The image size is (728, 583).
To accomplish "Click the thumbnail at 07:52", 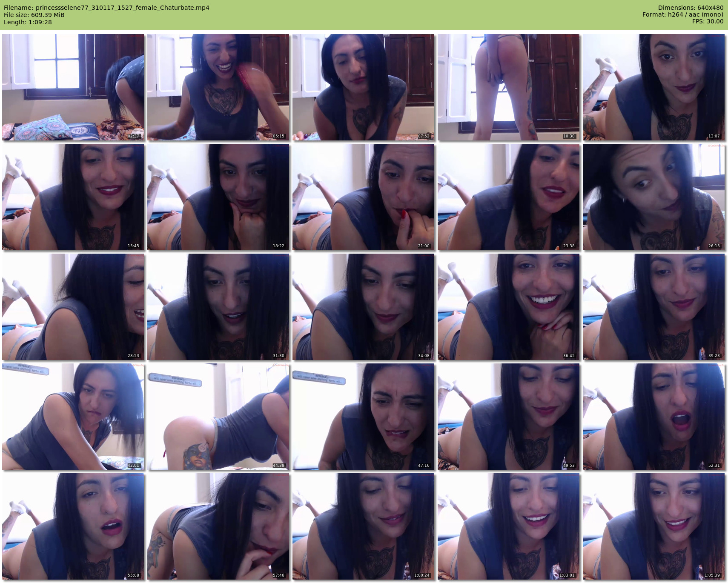I will 363,87.
